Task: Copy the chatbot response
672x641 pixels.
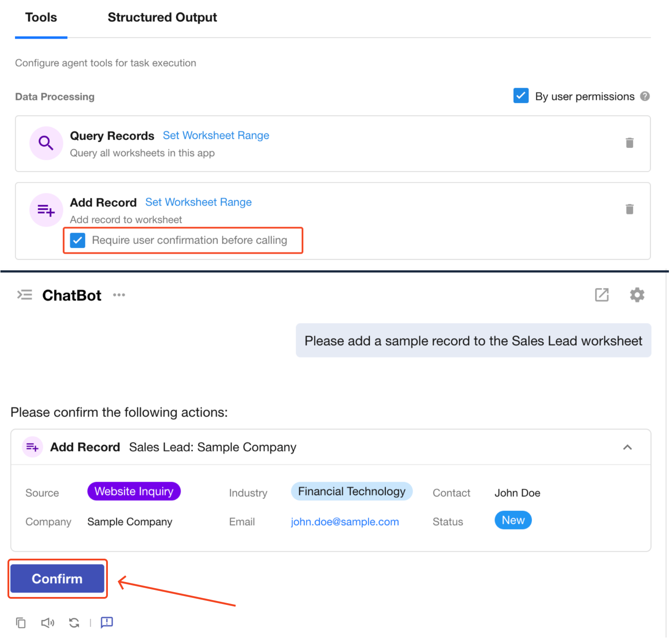Action: 21,623
